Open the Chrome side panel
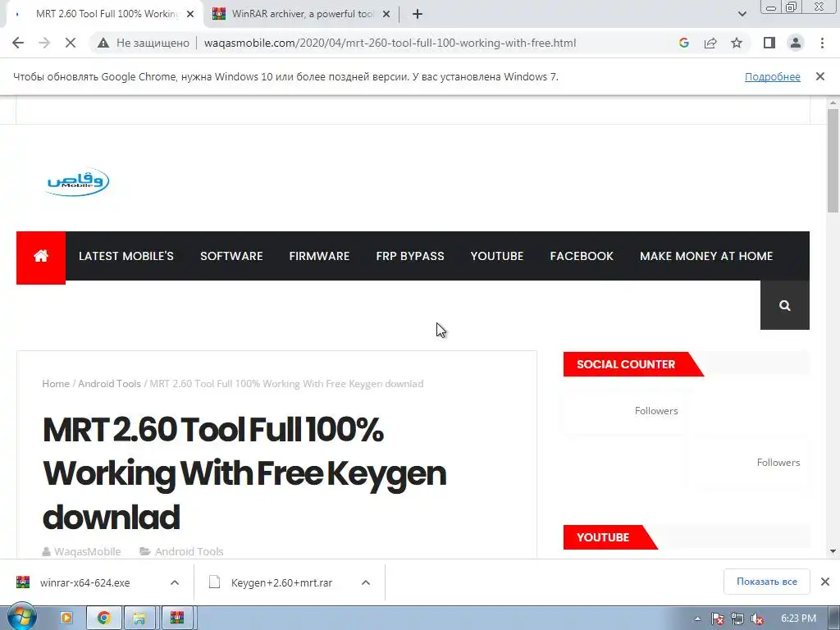The image size is (840, 630). tap(769, 43)
